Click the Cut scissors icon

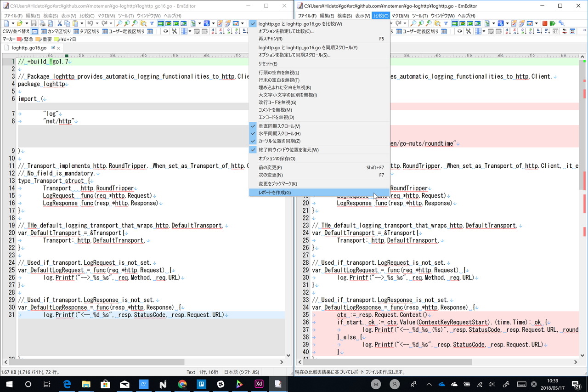[x=59, y=23]
